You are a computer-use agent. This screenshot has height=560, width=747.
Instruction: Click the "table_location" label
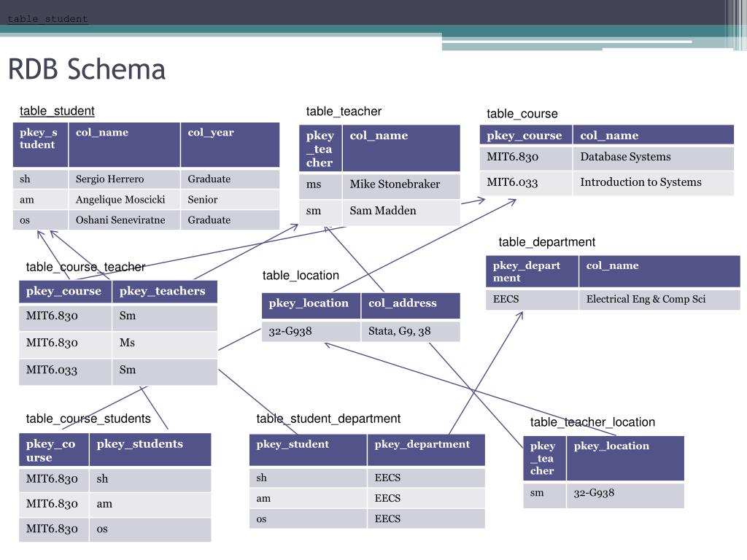coord(301,275)
